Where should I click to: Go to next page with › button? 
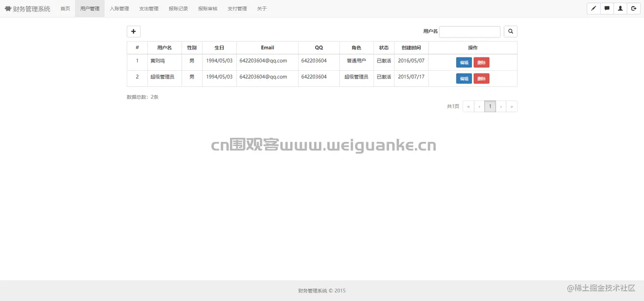click(x=501, y=106)
